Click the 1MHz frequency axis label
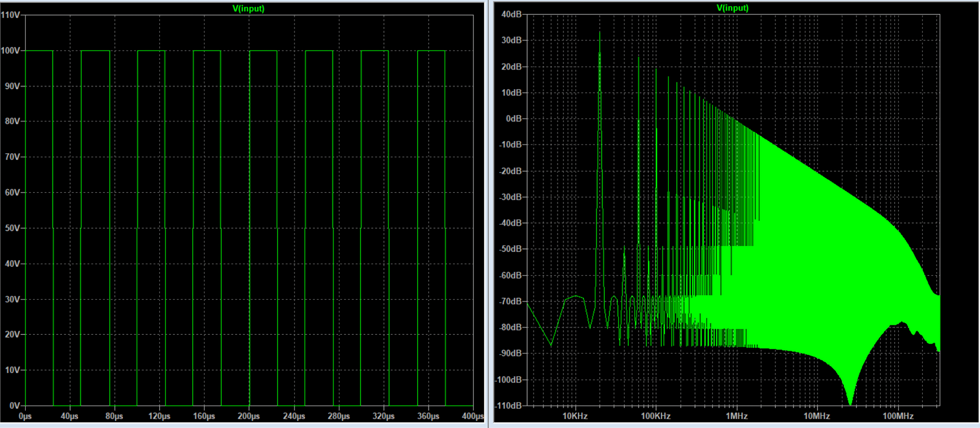The image size is (980, 428). click(x=737, y=416)
